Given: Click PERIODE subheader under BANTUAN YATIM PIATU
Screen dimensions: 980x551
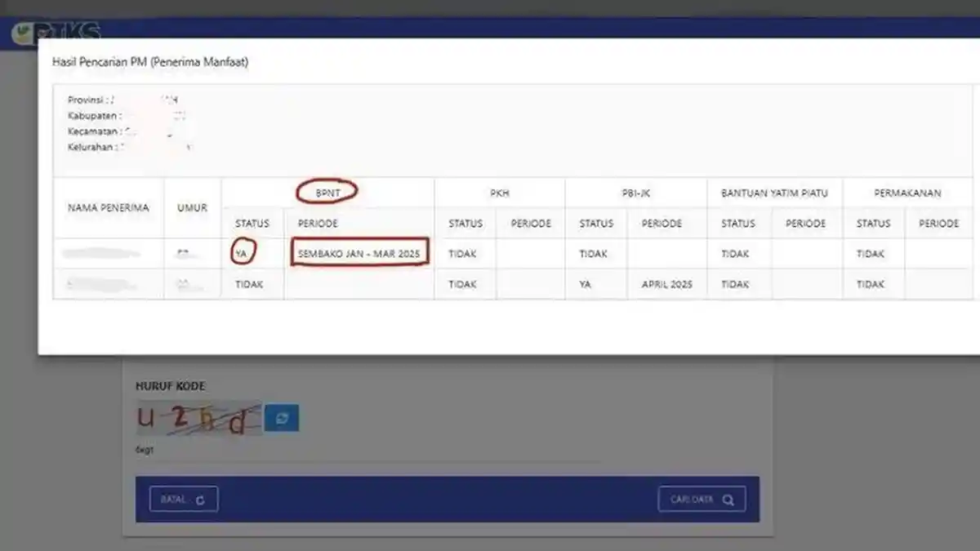Looking at the screenshot, I should point(806,223).
